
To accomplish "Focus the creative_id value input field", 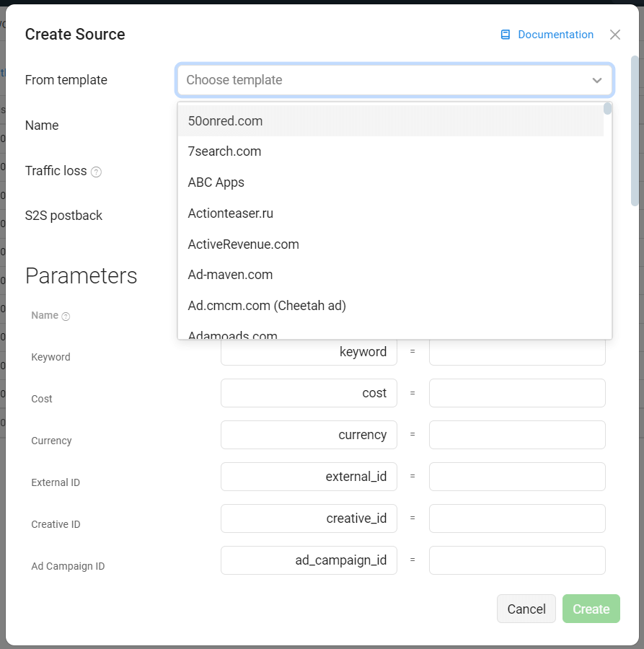I will point(517,518).
